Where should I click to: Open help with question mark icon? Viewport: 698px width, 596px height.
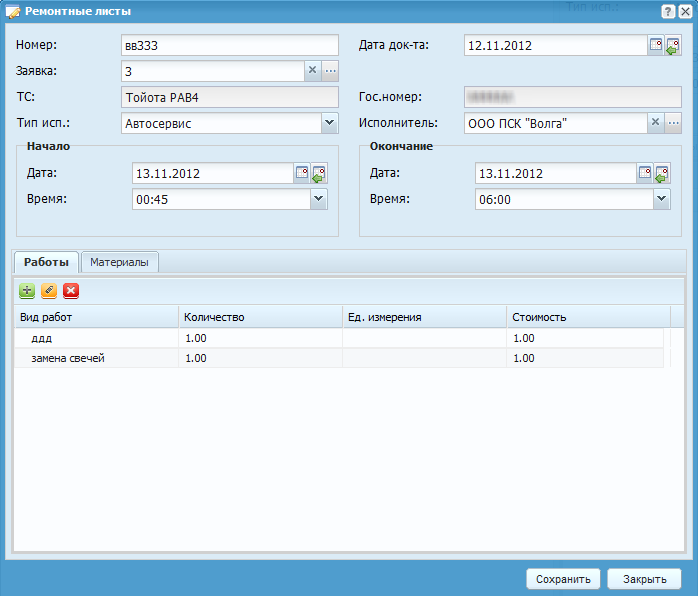(x=668, y=11)
